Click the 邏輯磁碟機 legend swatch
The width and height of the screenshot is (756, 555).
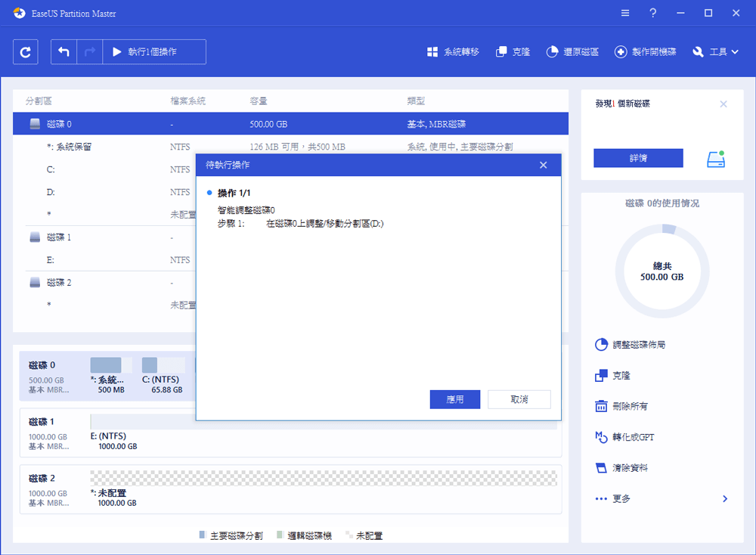point(280,535)
